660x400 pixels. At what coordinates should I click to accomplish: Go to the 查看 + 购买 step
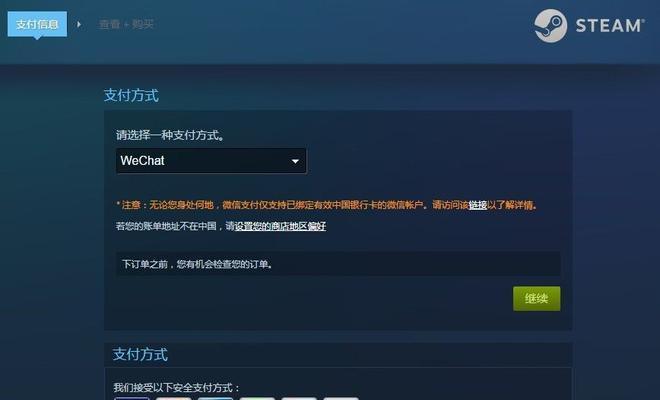[x=126, y=24]
